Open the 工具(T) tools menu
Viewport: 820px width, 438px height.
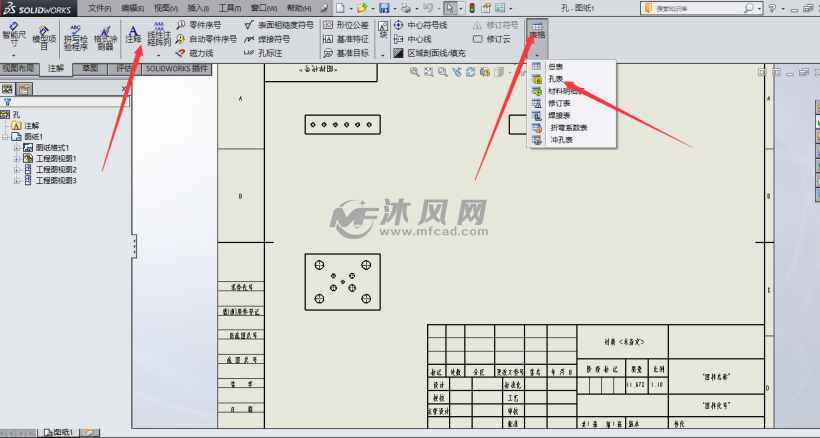[x=230, y=8]
